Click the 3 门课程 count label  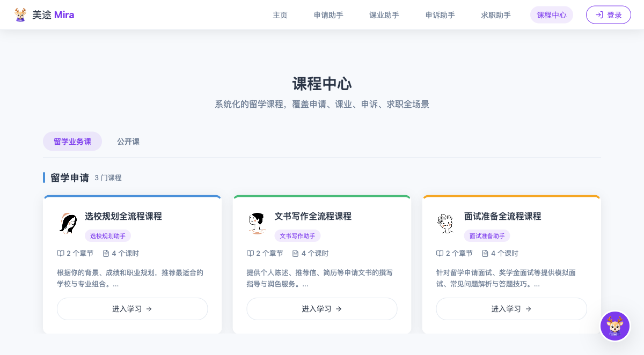(108, 178)
